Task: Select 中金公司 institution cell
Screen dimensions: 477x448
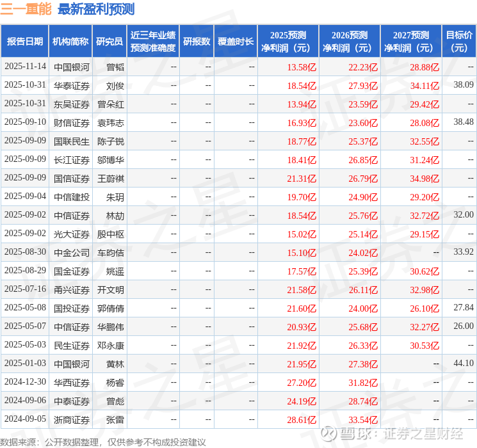Action: pos(72,253)
